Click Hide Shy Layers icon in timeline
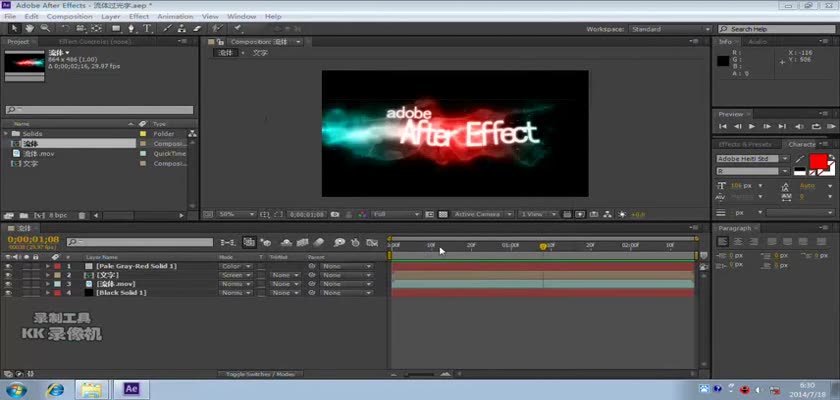This screenshot has height=400, width=840. tap(286, 243)
